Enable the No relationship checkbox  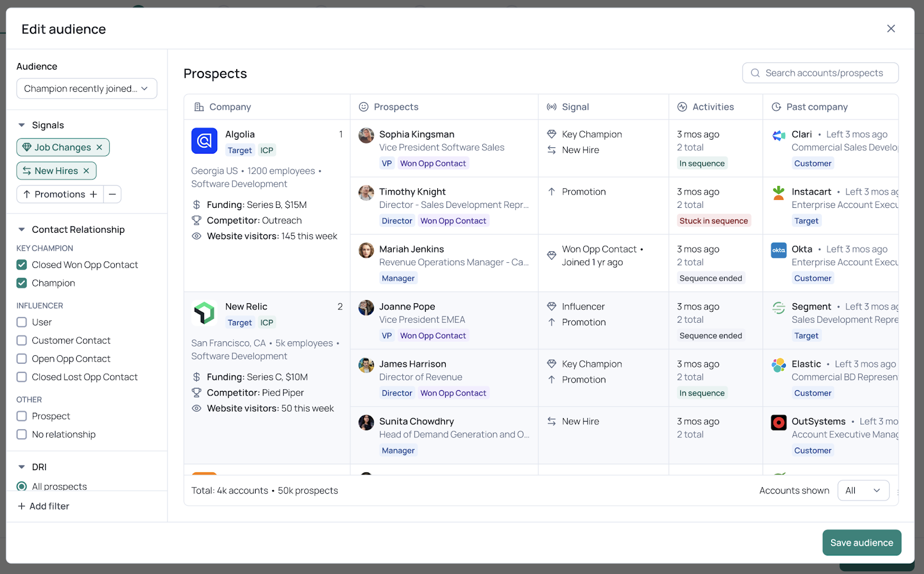(22, 434)
